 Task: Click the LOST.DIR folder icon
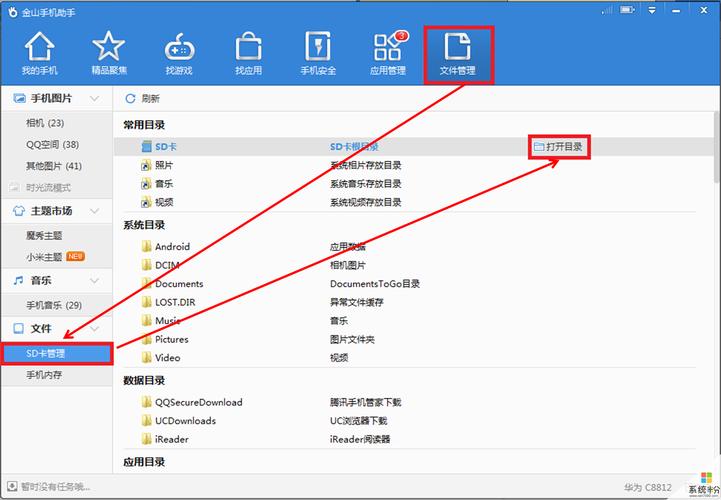(x=147, y=302)
